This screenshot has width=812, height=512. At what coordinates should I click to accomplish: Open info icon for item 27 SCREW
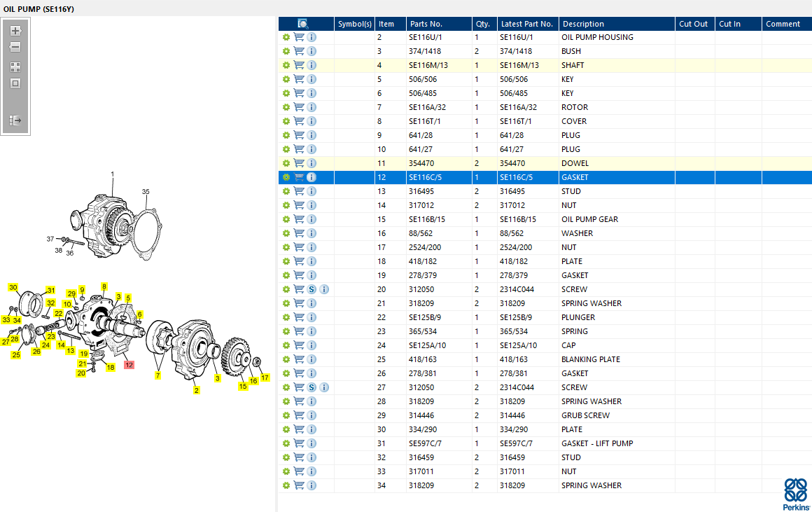pos(324,387)
